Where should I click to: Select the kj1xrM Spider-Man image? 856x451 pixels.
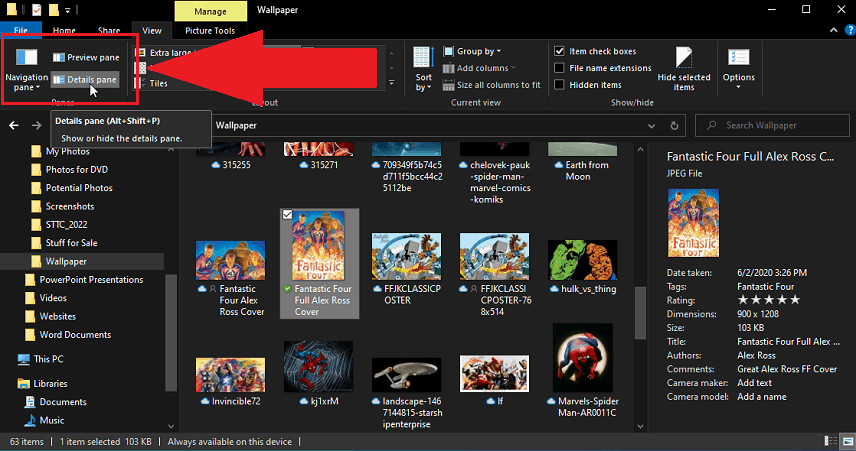click(x=318, y=366)
